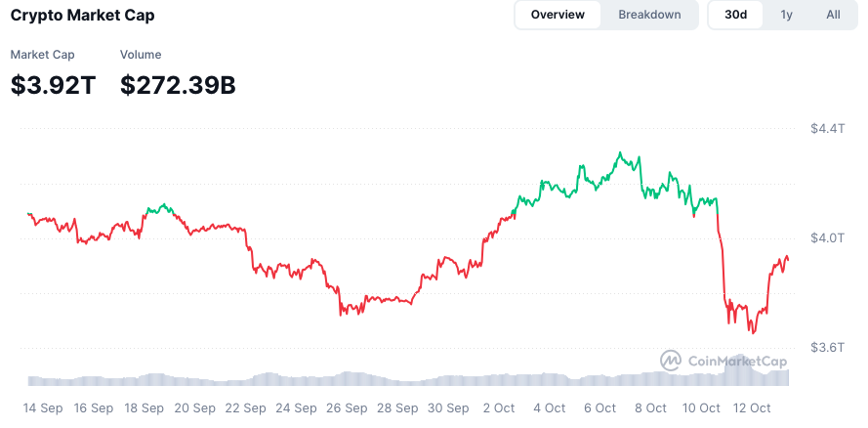Click the 26 Sep date marker
This screenshot has height=428, width=868.
point(347,407)
